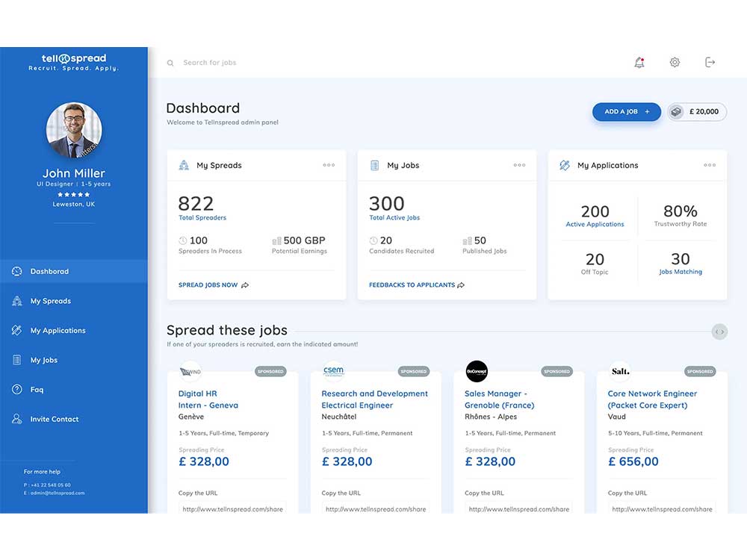Viewport: 747px width, 560px height.
Task: Click the tellnspread logo in the sidebar
Action: pyautogui.click(x=74, y=62)
